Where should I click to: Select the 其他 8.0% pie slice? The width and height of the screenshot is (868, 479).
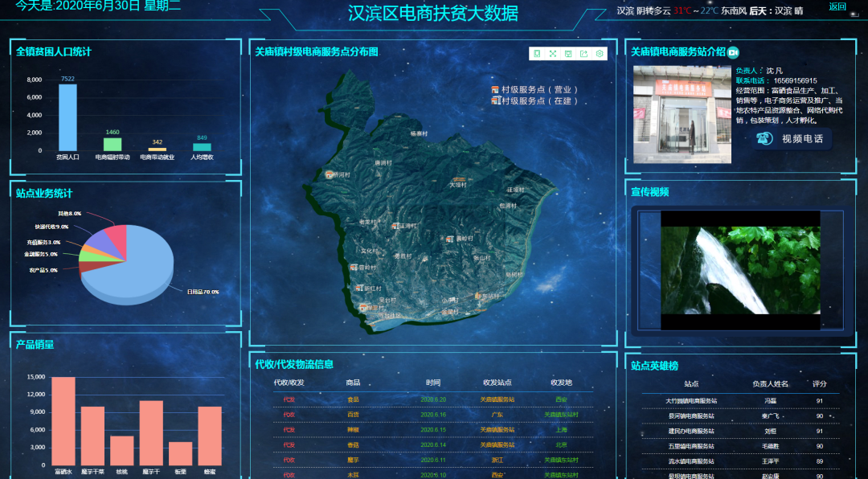pyautogui.click(x=117, y=238)
